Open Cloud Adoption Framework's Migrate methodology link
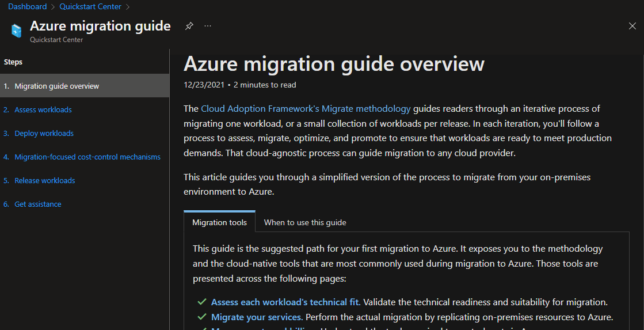This screenshot has width=644, height=330. coord(306,108)
